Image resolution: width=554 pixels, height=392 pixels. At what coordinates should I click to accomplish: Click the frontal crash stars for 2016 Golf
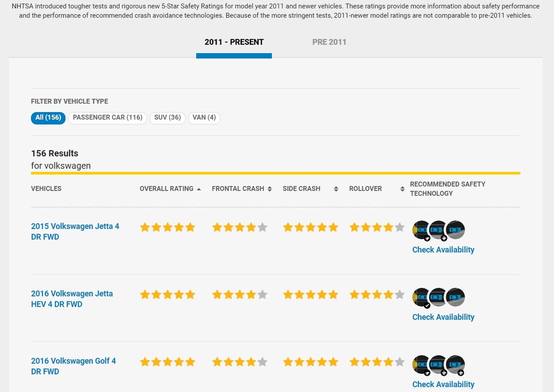click(x=240, y=362)
